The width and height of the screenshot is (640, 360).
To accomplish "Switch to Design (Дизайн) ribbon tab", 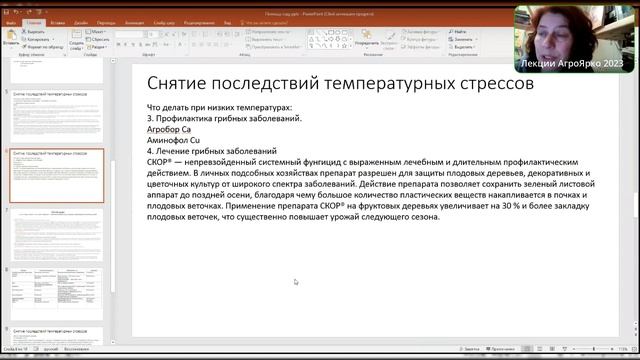I will [81, 23].
